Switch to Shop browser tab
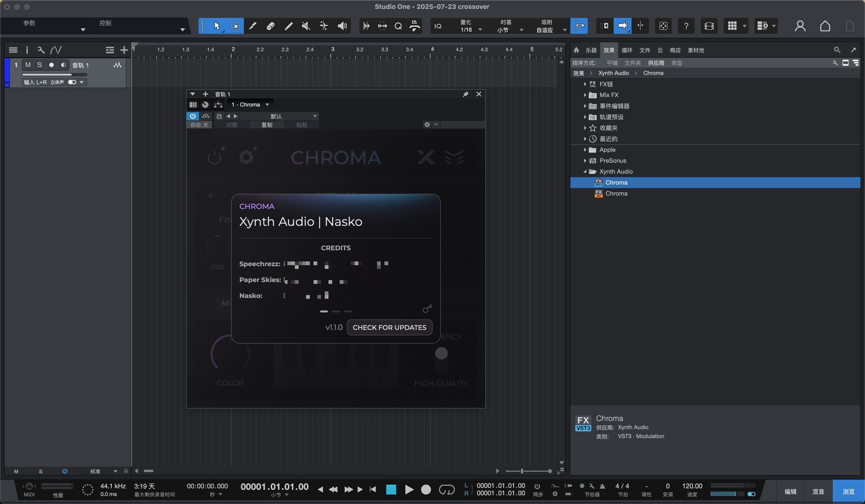 coord(675,50)
